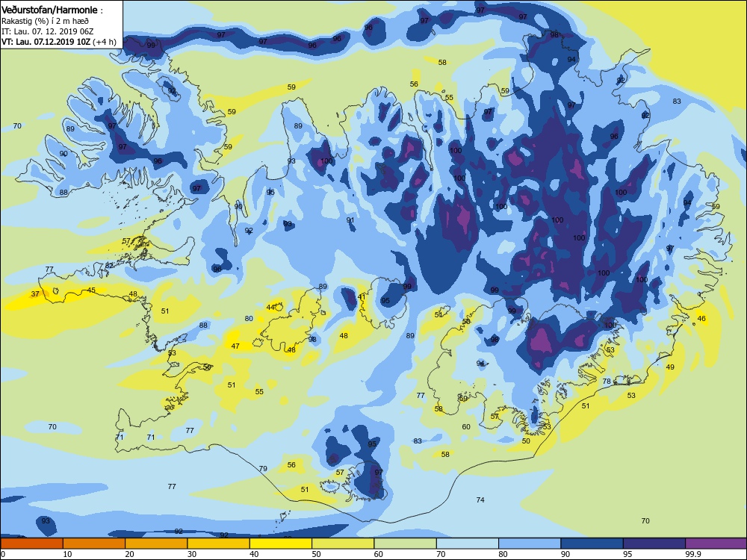747x560 pixels.
Task: Click the humidity value 45 on the map
Action: pyautogui.click(x=91, y=290)
